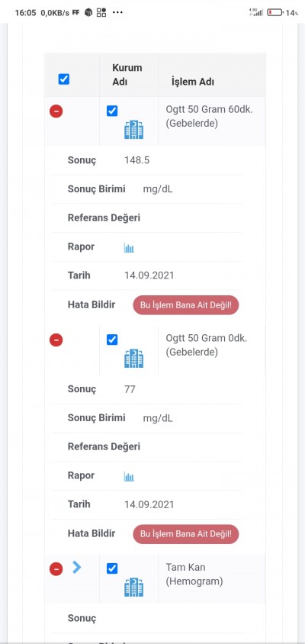Toggle the select-all checkbox in table header
305x644 pixels.
(x=63, y=79)
